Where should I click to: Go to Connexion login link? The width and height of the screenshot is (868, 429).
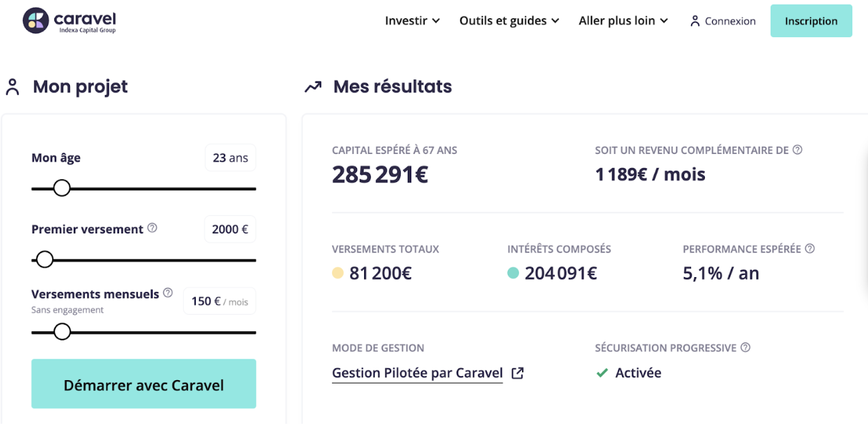pos(730,21)
